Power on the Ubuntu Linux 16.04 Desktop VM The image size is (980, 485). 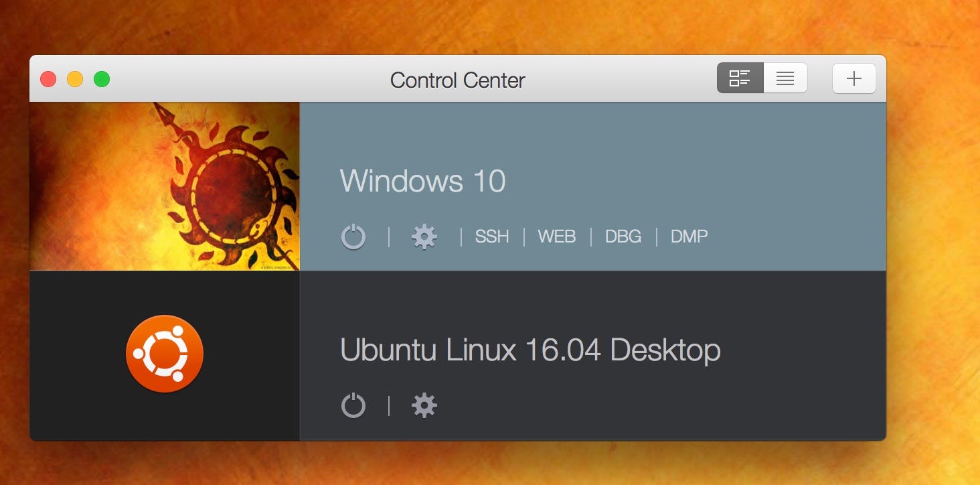353,406
